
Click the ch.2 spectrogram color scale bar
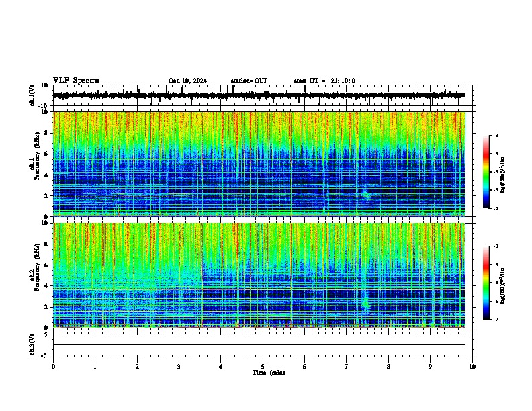[x=486, y=283]
